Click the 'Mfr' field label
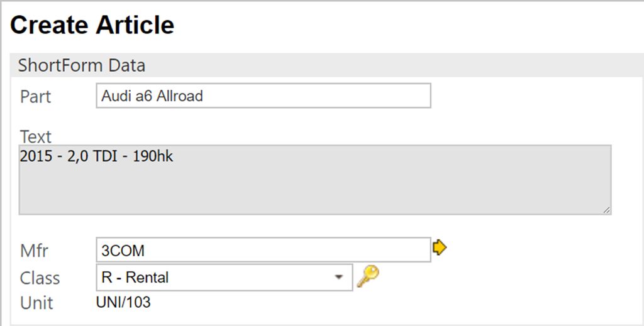The image size is (644, 326). point(34,251)
